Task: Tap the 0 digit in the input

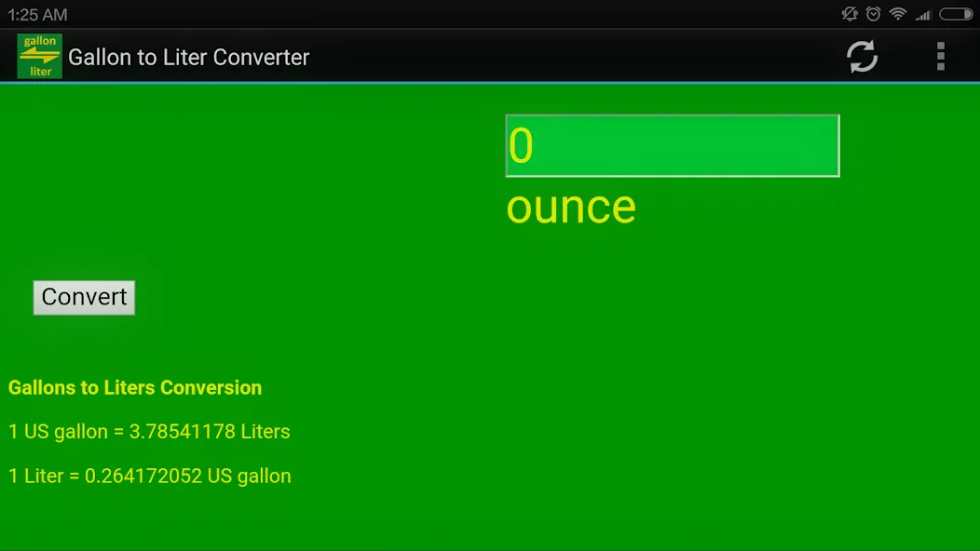Action: (x=521, y=146)
